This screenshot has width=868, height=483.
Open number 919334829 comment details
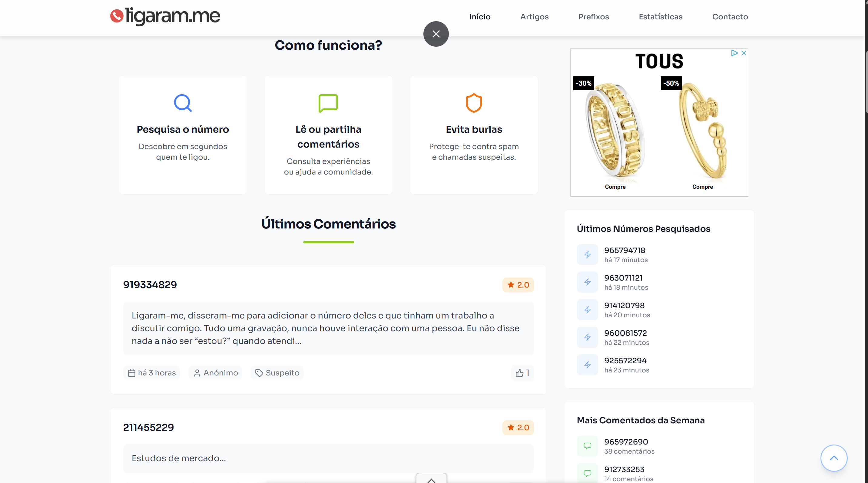click(x=150, y=285)
